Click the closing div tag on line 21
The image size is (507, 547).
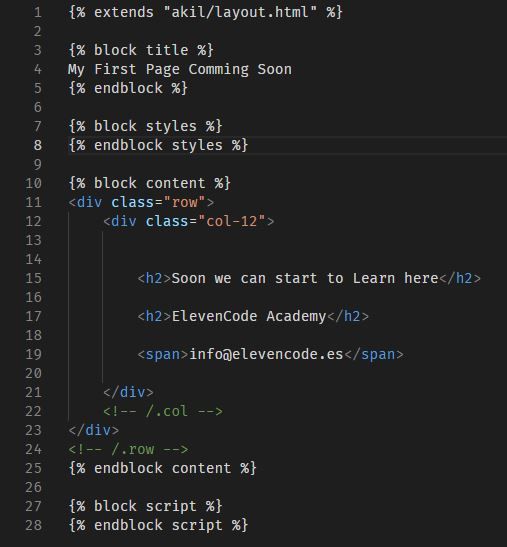click(x=128, y=392)
